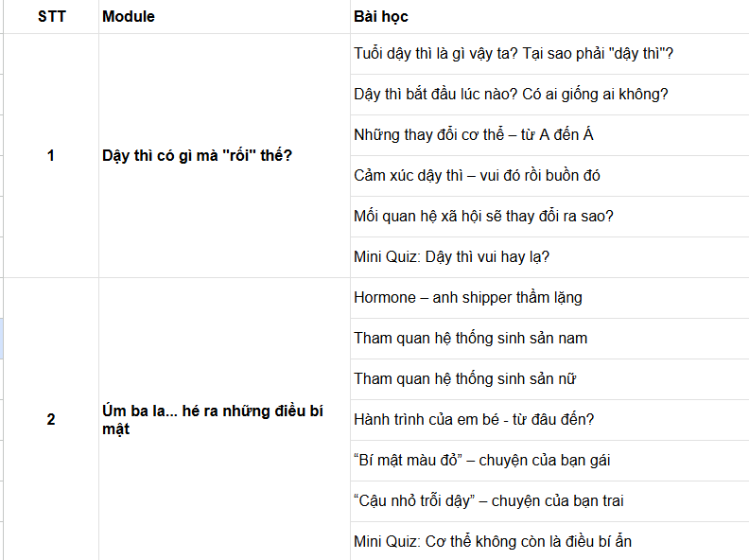Select lesson 'Dậy thì bắt đầu lúc nào?'
The width and height of the screenshot is (749, 560).
[549, 95]
